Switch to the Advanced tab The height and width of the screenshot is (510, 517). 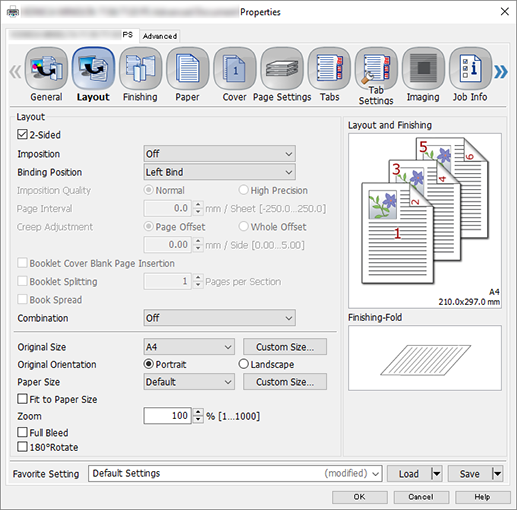(x=160, y=36)
